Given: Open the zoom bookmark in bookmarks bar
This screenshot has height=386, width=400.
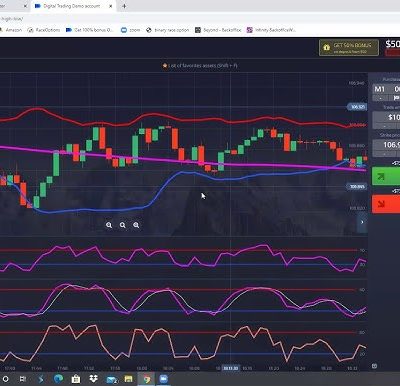Looking at the screenshot, I should point(131,30).
